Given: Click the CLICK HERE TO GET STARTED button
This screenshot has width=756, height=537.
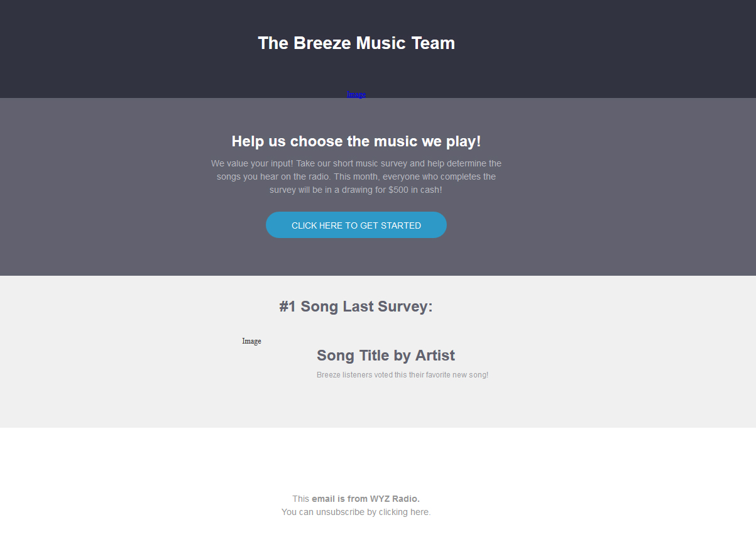Looking at the screenshot, I should (356, 225).
